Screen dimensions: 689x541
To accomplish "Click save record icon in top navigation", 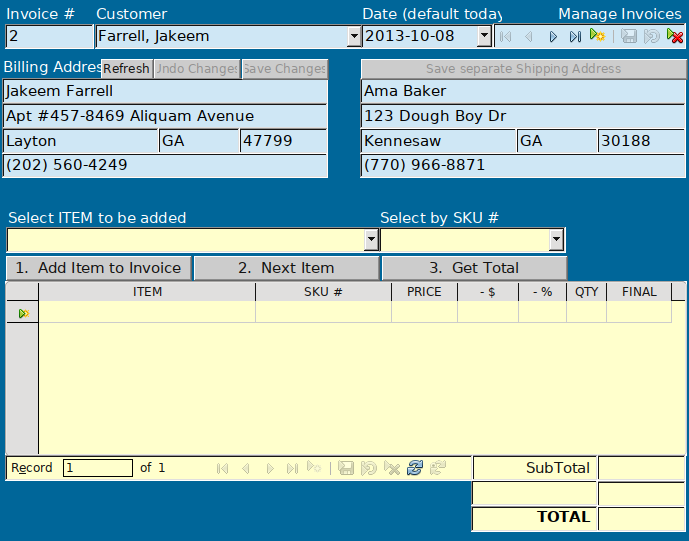I will (629, 36).
